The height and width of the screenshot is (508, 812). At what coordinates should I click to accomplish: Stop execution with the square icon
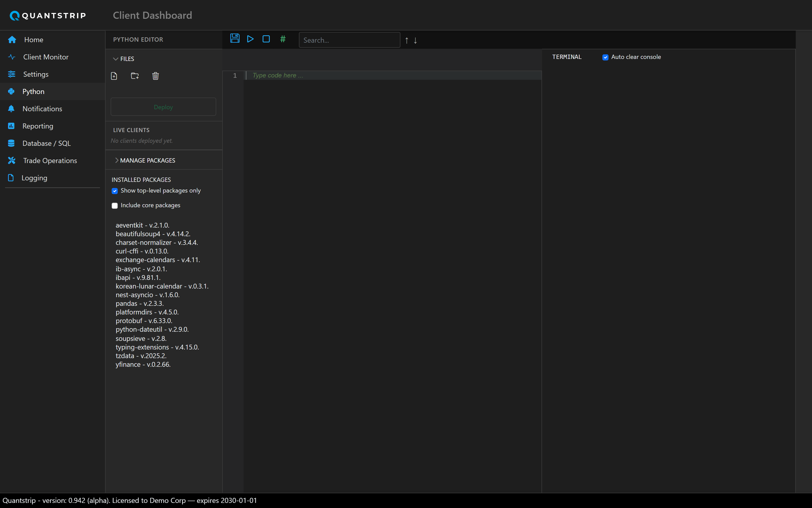(266, 39)
